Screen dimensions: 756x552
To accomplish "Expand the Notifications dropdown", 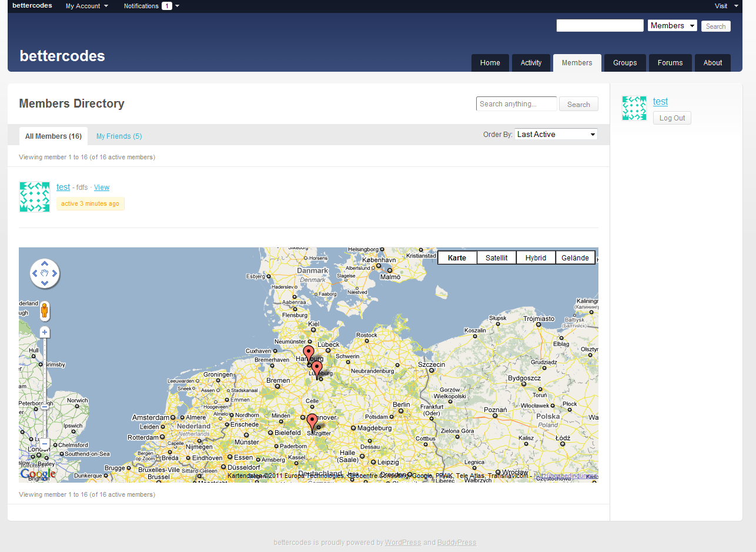I will pyautogui.click(x=151, y=6).
